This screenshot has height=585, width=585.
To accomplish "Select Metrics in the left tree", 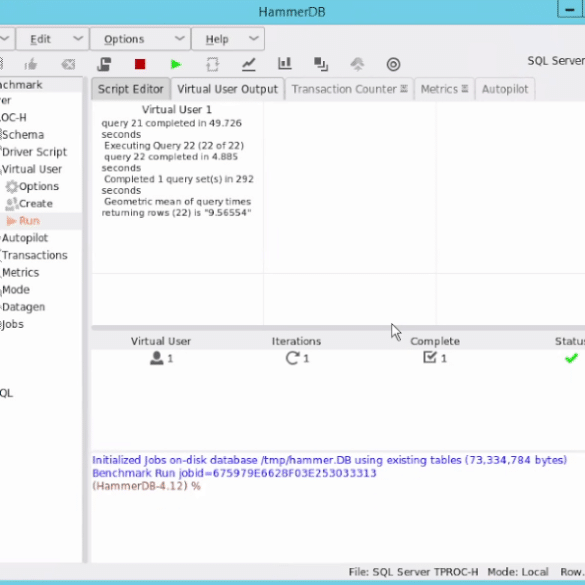I will (20, 272).
